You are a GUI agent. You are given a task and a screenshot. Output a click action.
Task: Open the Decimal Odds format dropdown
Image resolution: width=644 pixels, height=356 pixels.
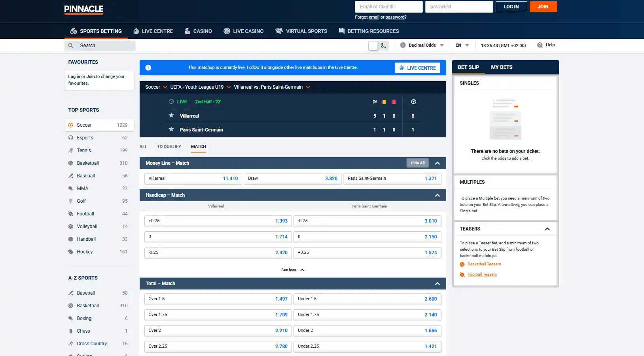(422, 45)
